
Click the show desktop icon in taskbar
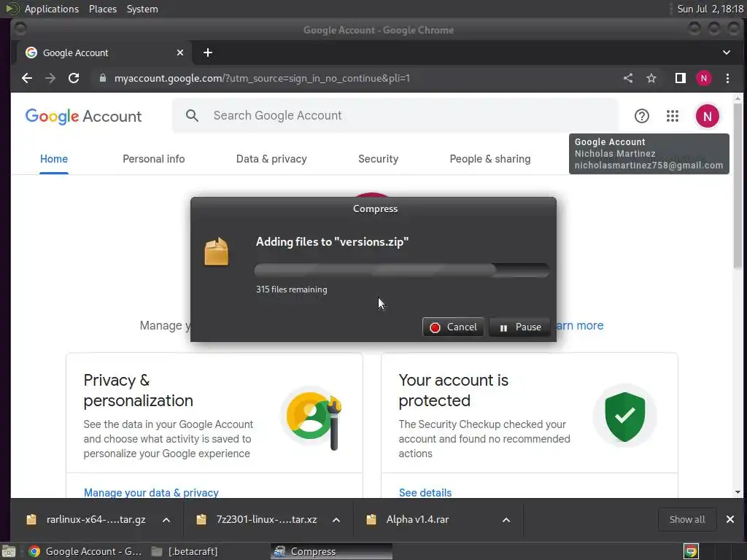point(9,551)
